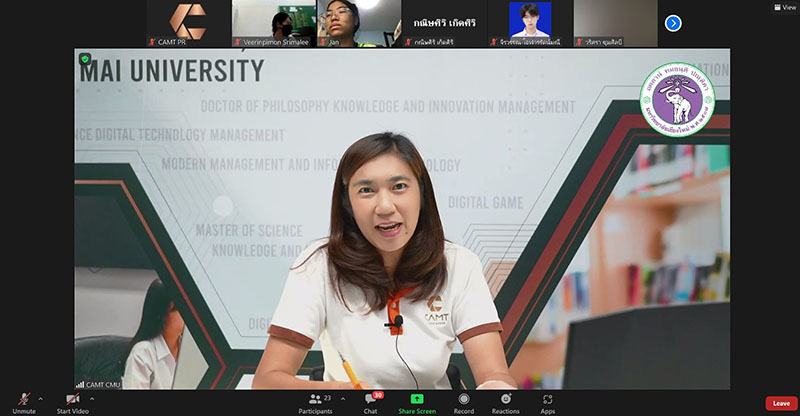This screenshot has width=800, height=416.
Task: Unmute the microphone
Action: click(x=24, y=403)
